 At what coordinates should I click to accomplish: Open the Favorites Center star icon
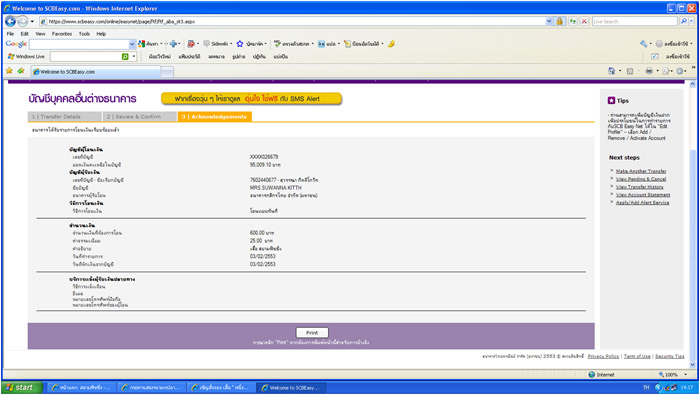pos(9,71)
